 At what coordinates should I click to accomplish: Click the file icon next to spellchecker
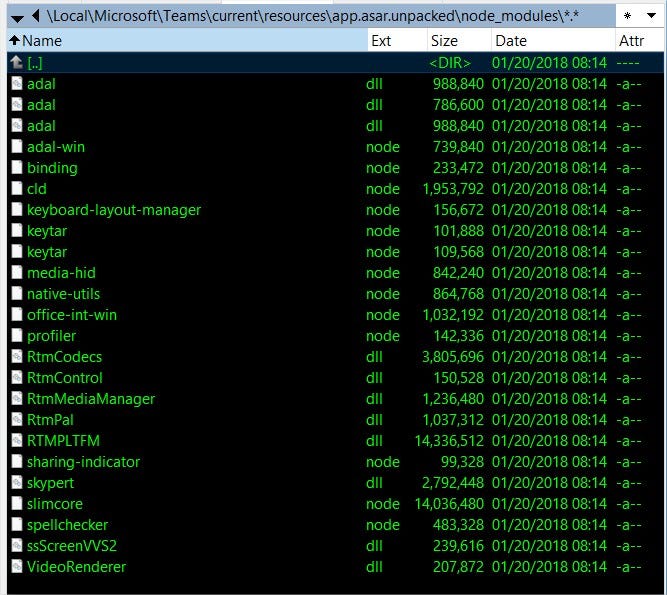tap(17, 524)
